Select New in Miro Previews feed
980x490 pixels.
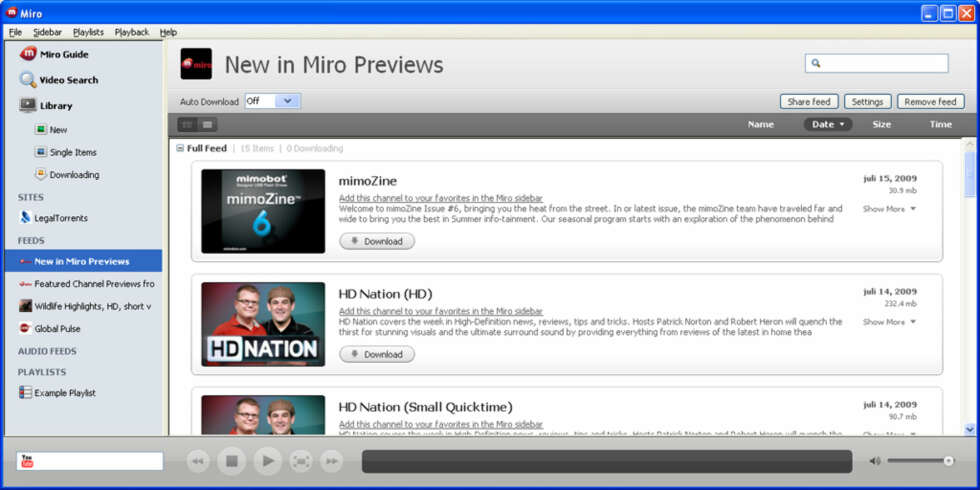pyautogui.click(x=83, y=261)
